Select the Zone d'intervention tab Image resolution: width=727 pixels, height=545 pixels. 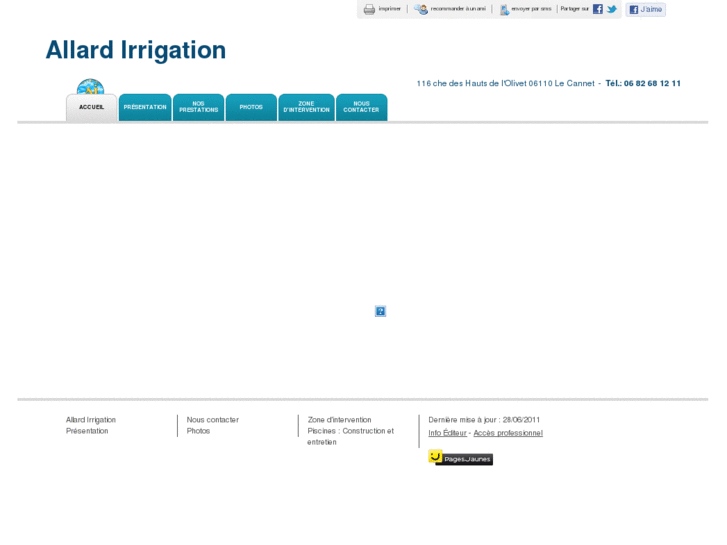(x=306, y=107)
